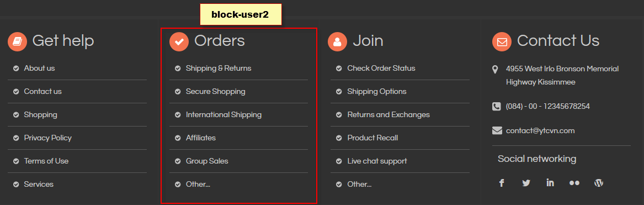Open the Flickr social icon
Image resolution: width=644 pixels, height=205 pixels.
574,183
